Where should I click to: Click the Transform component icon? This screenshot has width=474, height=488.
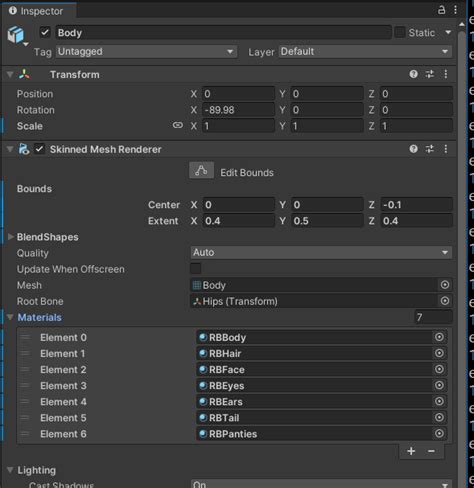tap(24, 74)
